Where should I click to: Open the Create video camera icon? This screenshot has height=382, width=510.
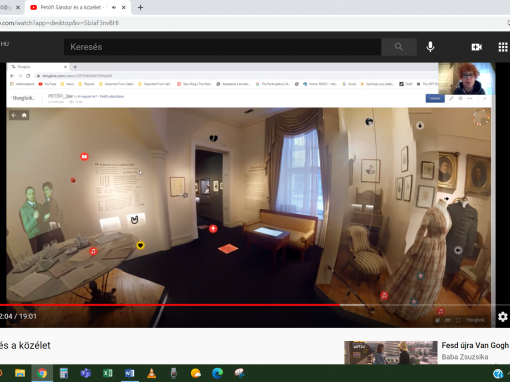[x=477, y=47]
